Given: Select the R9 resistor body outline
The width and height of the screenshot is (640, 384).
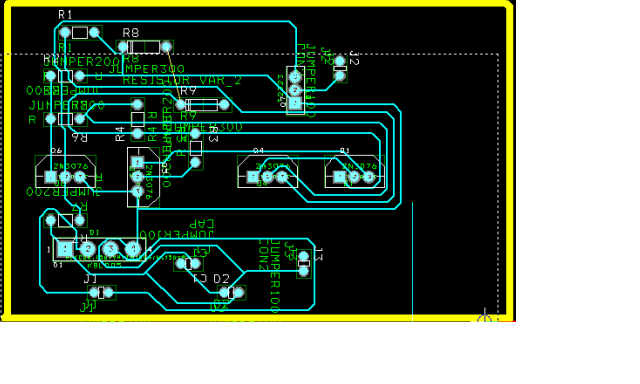Looking at the screenshot, I should 202,105.
